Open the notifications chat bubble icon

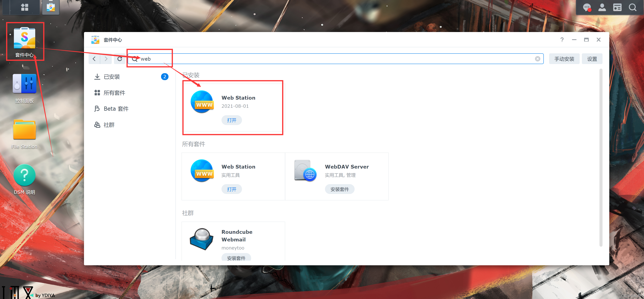pyautogui.click(x=587, y=7)
